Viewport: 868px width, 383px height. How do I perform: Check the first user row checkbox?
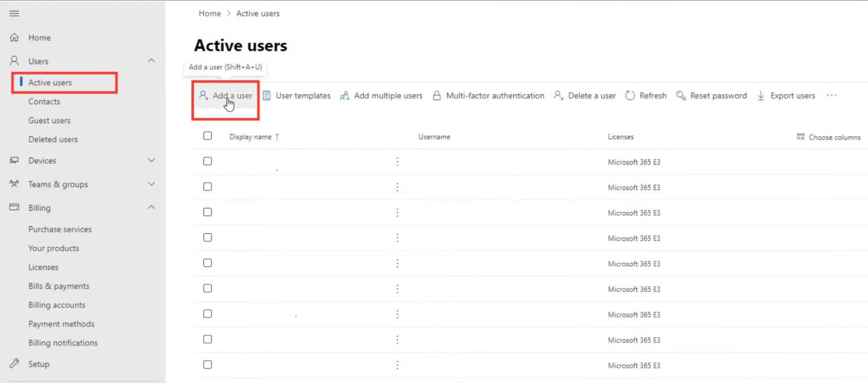coord(207,161)
